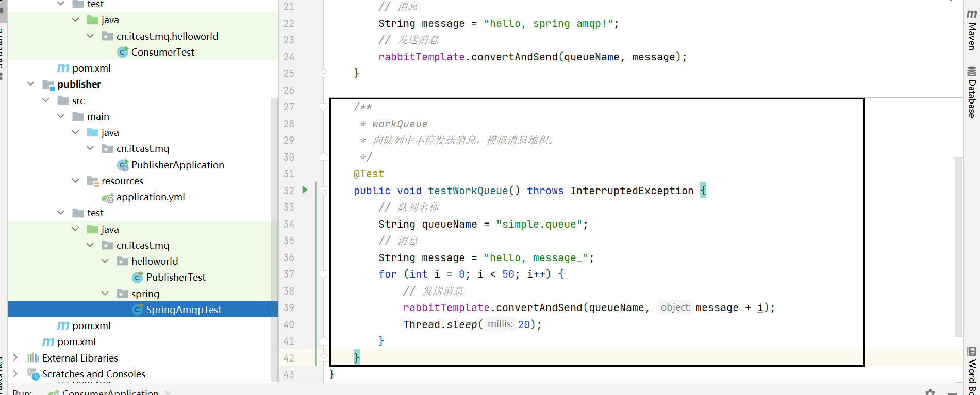980x395 pixels.
Task: Click the editor vertical scrollbar
Action: pos(958,247)
